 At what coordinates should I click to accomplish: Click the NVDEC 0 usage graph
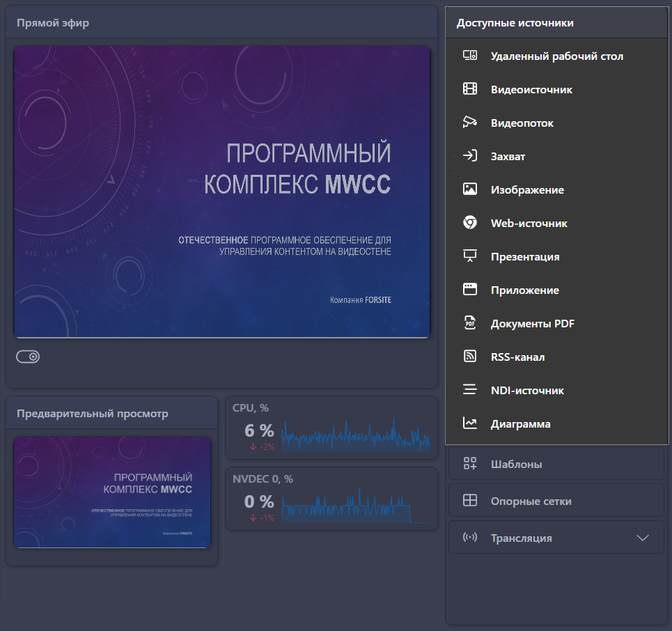[356, 506]
